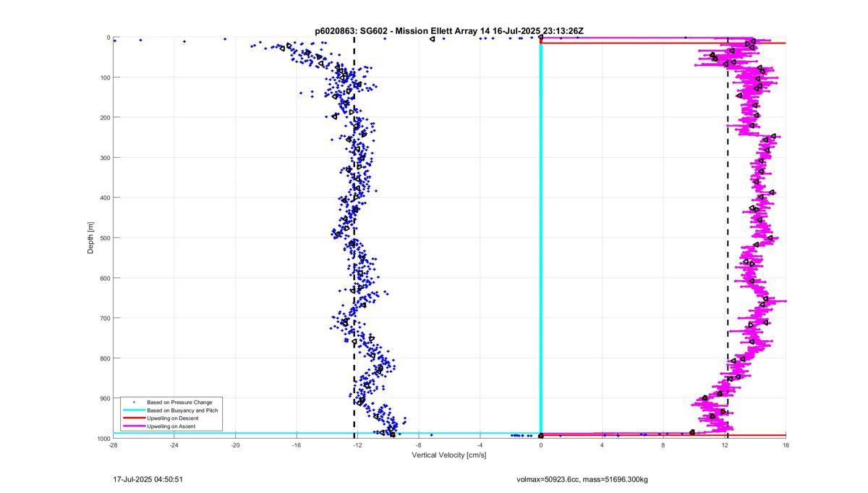Click the red line sample in the legend

tap(133, 418)
